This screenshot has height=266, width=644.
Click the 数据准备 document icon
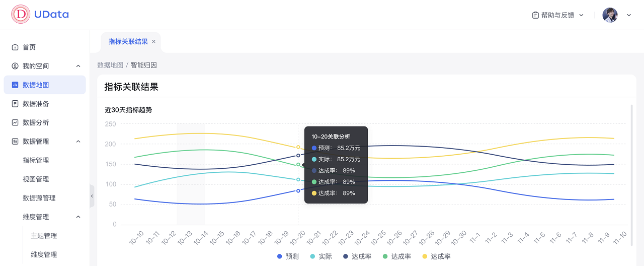point(15,104)
